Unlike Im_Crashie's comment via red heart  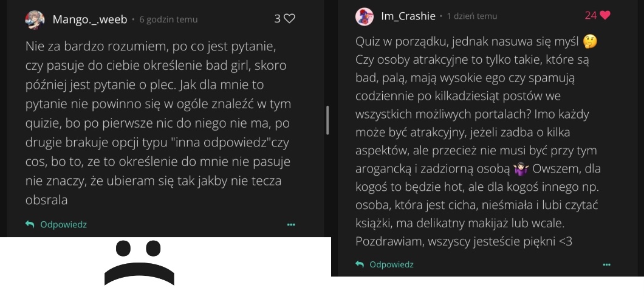605,16
